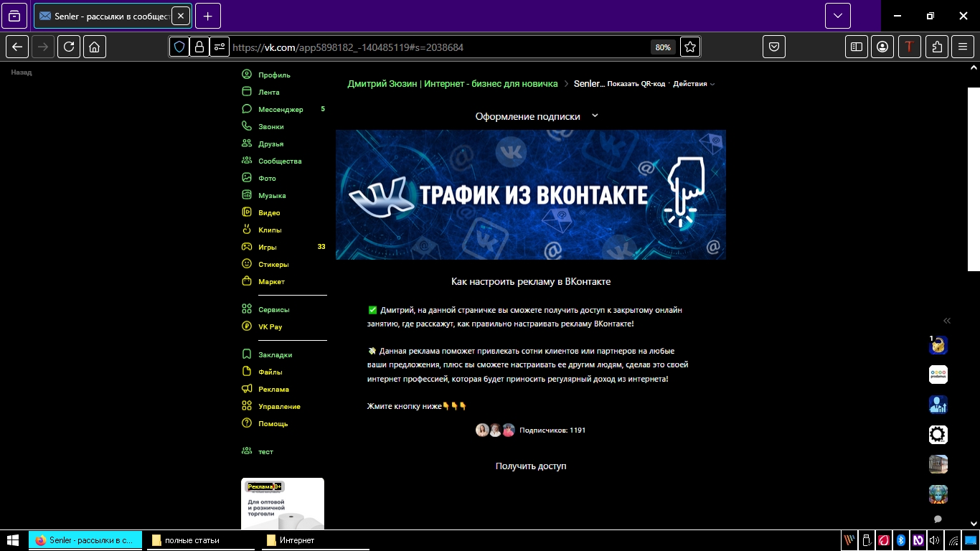Click the Сервисы grid icon
The height and width of the screenshot is (551, 980).
pos(247,309)
